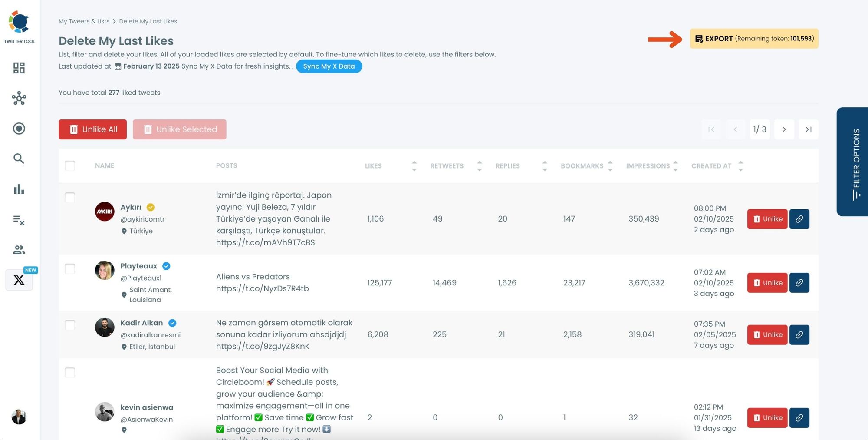Open Playteaux's profile avatar

105,271
